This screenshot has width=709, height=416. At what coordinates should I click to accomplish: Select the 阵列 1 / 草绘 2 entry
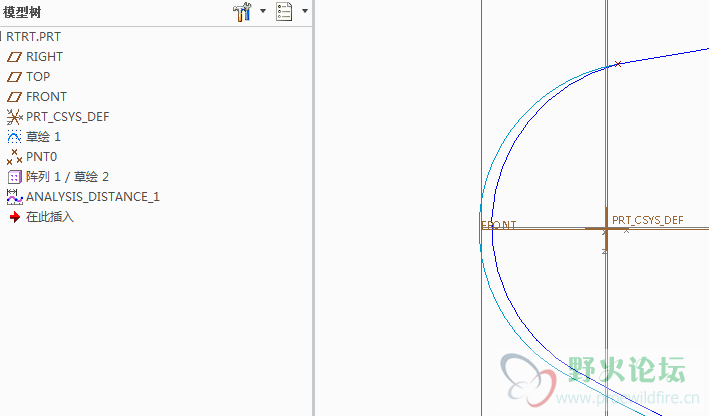coord(67,177)
